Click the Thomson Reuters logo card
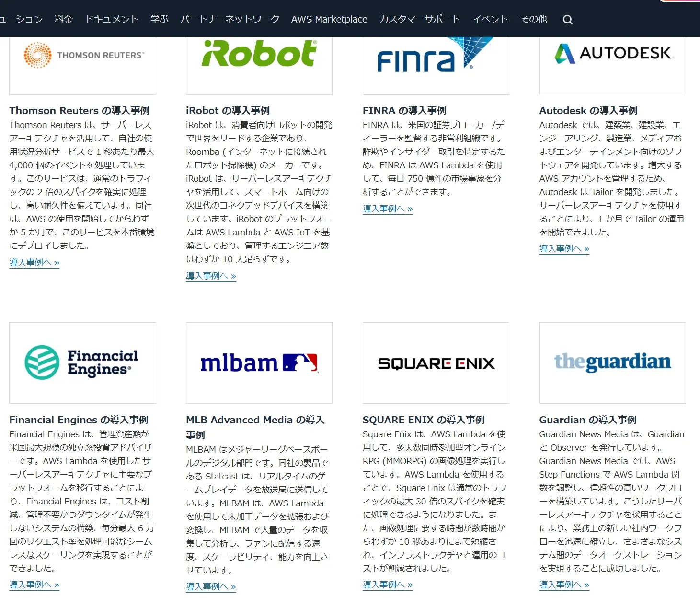 pos(82,66)
